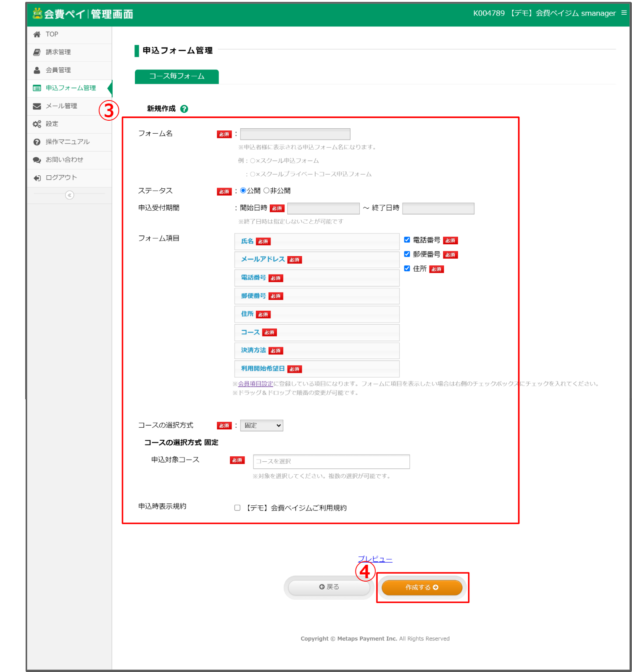Uncheck the 住所 checkbox
Image resolution: width=632 pixels, height=672 pixels.
407,268
